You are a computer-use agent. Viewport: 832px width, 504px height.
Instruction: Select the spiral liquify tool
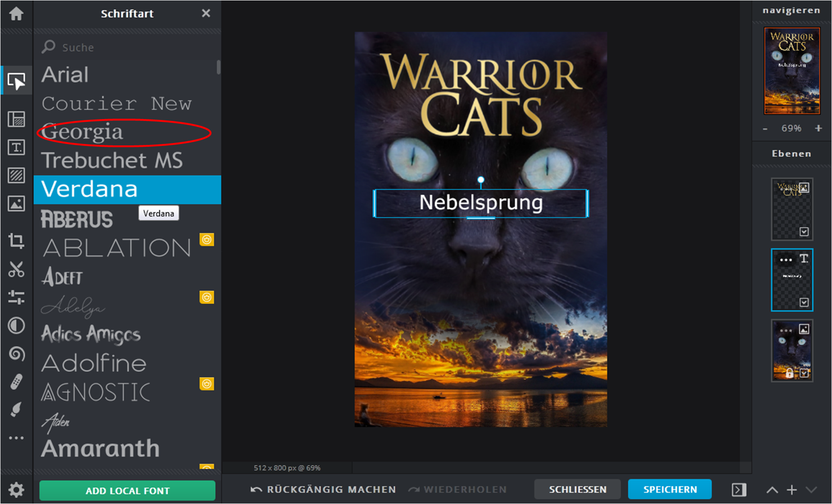16,354
